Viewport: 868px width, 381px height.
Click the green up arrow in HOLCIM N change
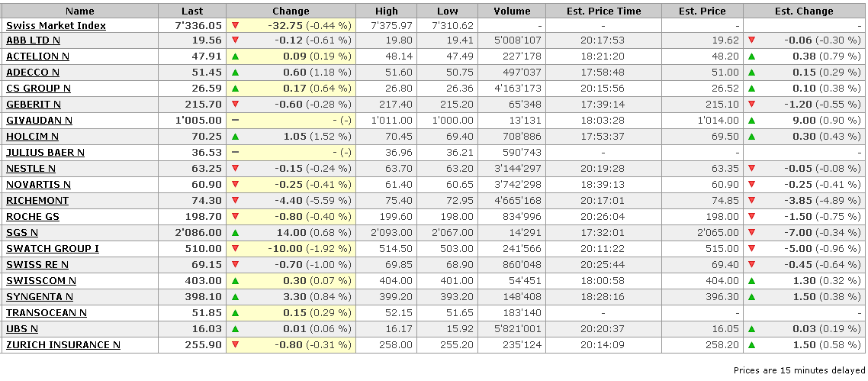pyautogui.click(x=235, y=137)
